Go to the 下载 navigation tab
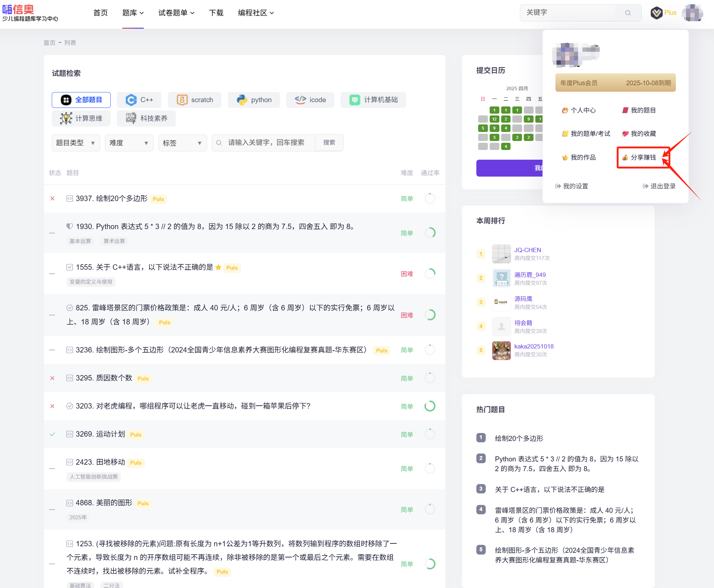714x588 pixels. coord(216,13)
